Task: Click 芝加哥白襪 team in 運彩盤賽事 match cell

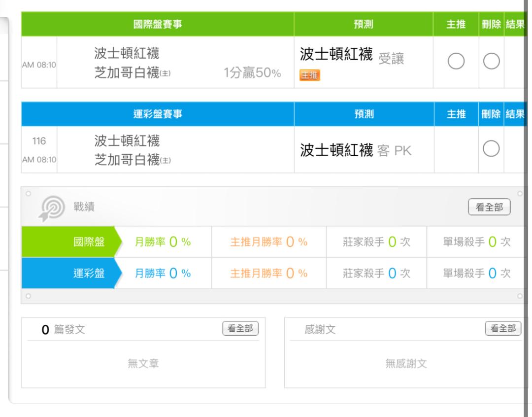Action: pos(133,160)
